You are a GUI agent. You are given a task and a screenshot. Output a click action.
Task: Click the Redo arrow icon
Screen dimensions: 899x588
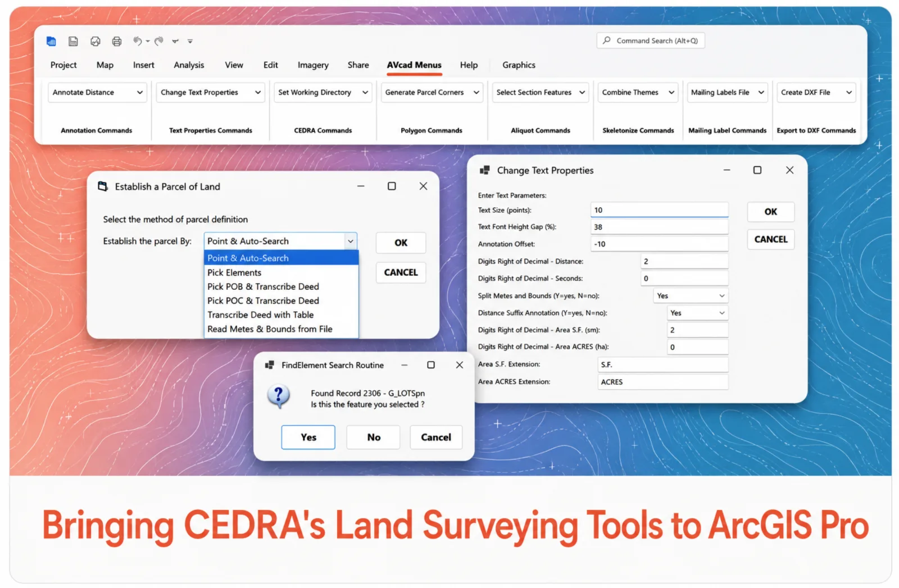pyautogui.click(x=159, y=41)
